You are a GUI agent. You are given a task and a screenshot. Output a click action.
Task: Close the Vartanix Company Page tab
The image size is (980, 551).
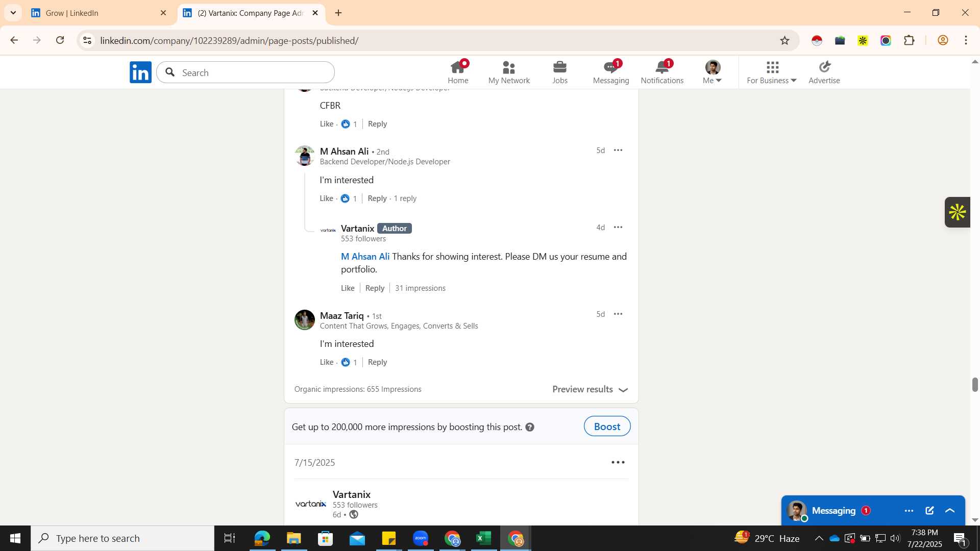pyautogui.click(x=315, y=13)
